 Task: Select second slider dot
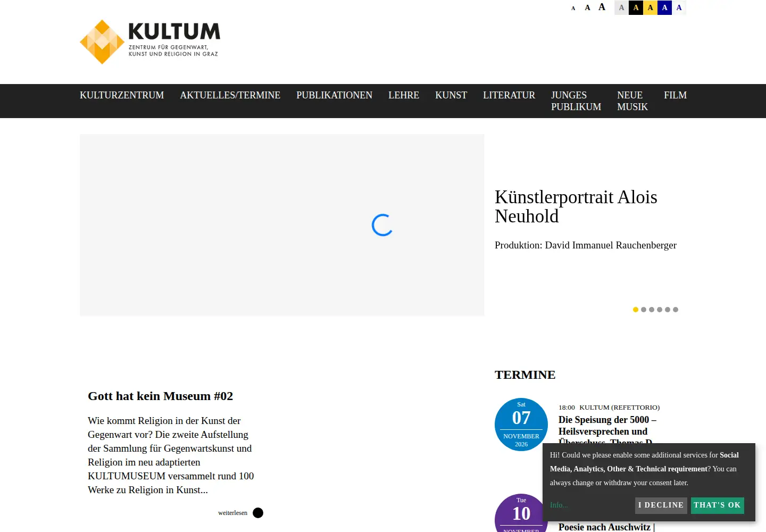coord(644,310)
